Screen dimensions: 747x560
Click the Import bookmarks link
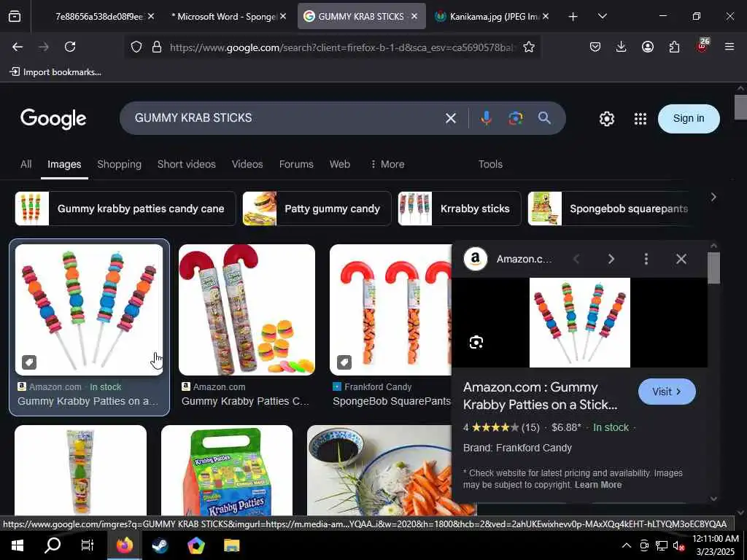(x=56, y=72)
